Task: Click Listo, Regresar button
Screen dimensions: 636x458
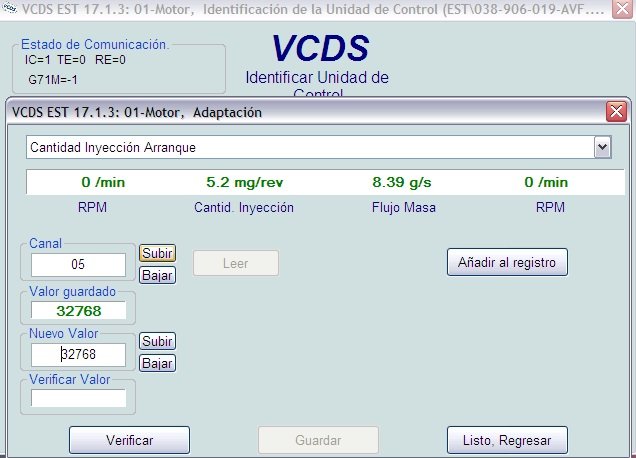Action: [507, 440]
